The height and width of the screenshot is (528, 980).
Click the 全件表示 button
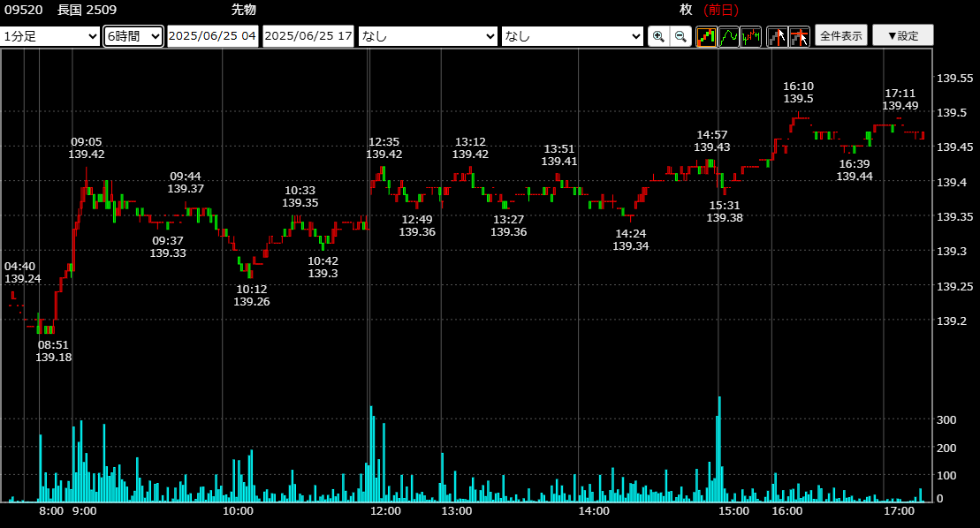[x=841, y=35]
